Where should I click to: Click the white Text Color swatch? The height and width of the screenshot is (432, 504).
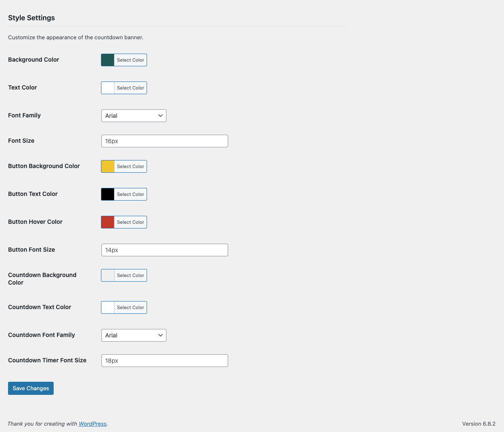(x=108, y=88)
